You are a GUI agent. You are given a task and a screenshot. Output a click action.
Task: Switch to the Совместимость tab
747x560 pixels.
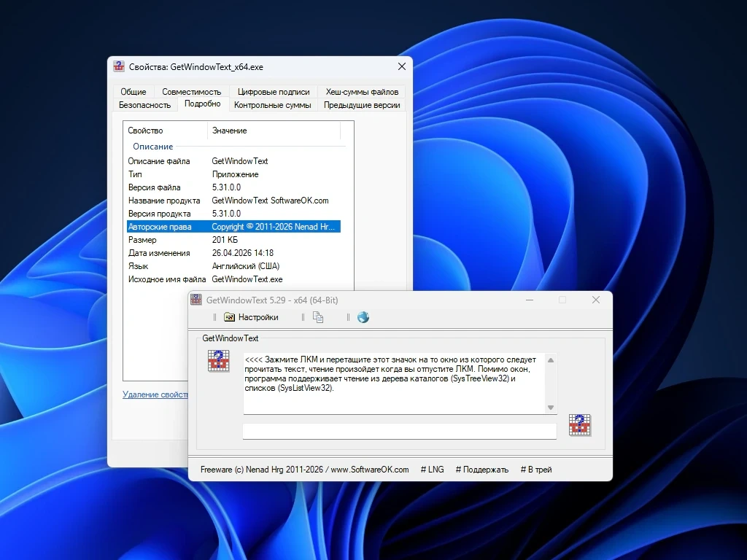(192, 91)
